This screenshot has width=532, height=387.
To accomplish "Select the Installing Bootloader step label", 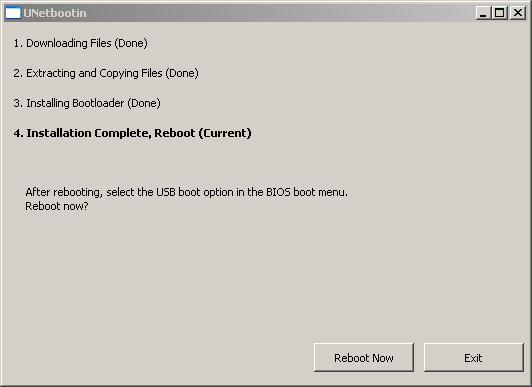I will click(87, 103).
